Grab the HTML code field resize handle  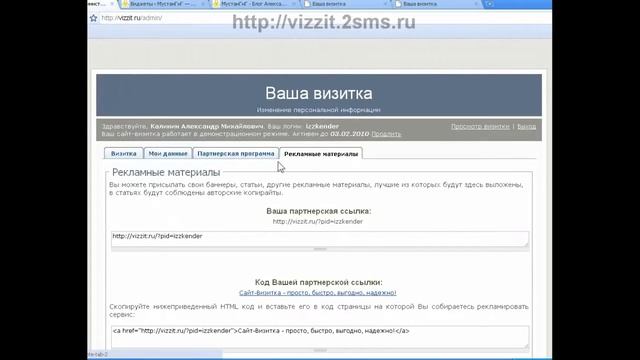[x=320, y=350]
